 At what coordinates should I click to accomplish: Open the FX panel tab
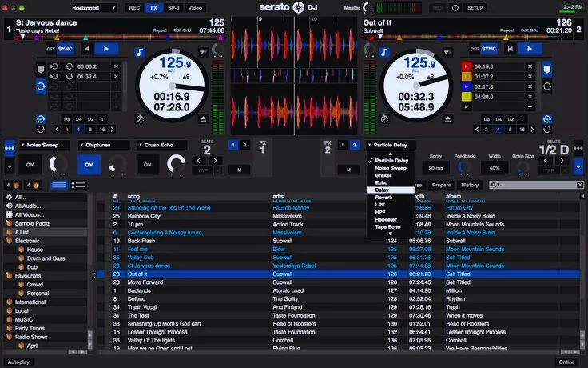pyautogui.click(x=153, y=8)
